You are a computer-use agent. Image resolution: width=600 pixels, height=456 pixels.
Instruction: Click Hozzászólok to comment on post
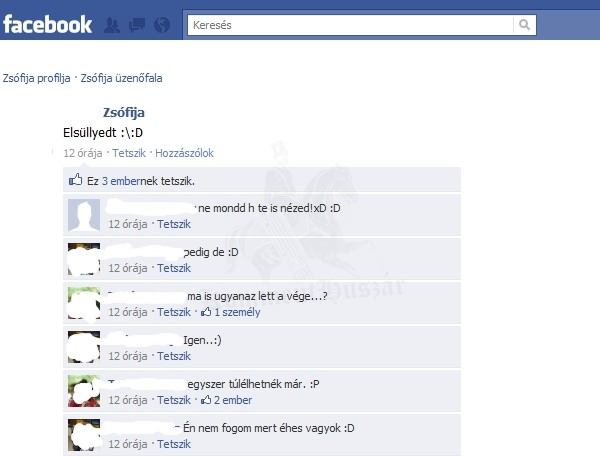[x=184, y=153]
